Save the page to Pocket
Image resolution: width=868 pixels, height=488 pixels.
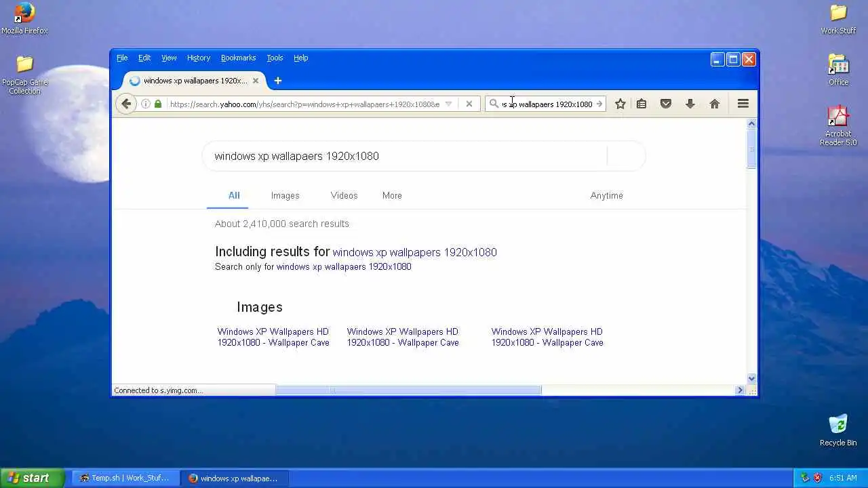pyautogui.click(x=666, y=104)
